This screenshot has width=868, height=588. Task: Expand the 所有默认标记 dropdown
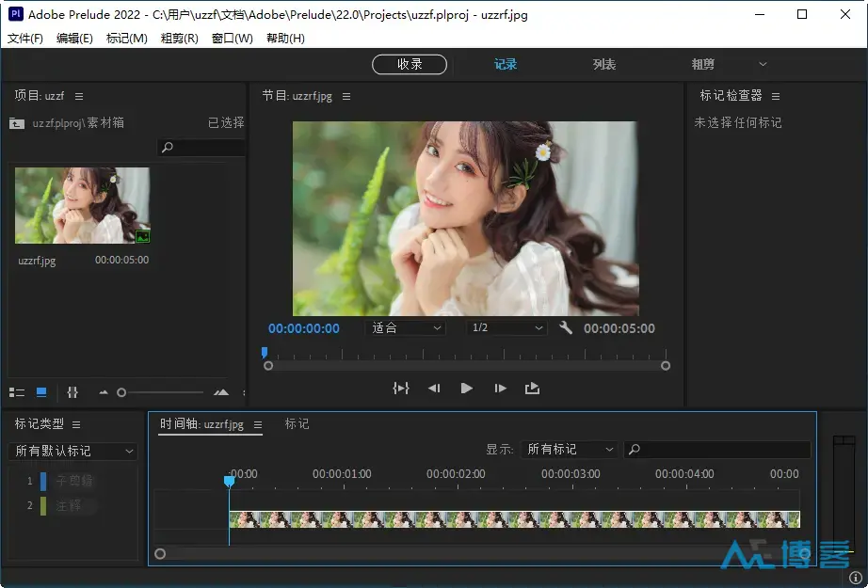72,451
